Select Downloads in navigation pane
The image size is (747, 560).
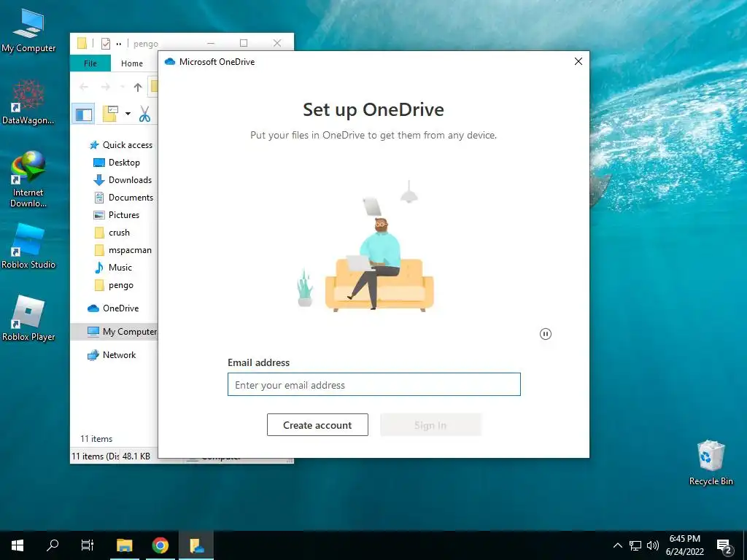coord(123,180)
